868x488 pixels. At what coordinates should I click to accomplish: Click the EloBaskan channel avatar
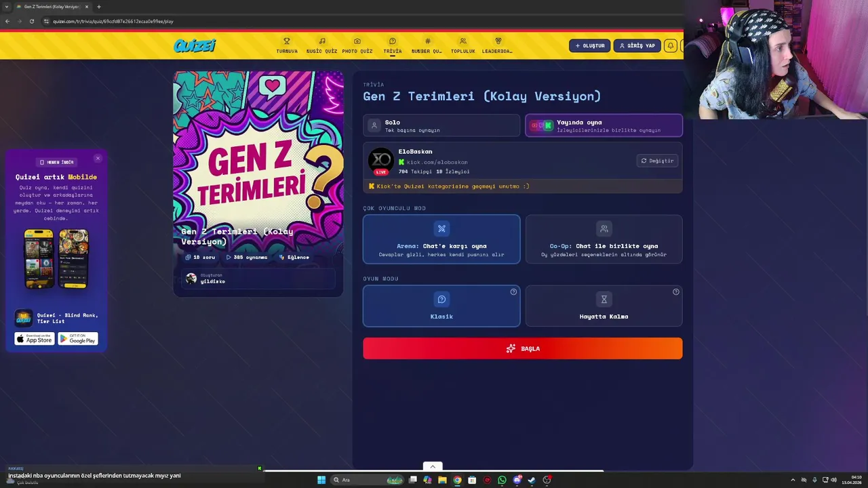[380, 161]
